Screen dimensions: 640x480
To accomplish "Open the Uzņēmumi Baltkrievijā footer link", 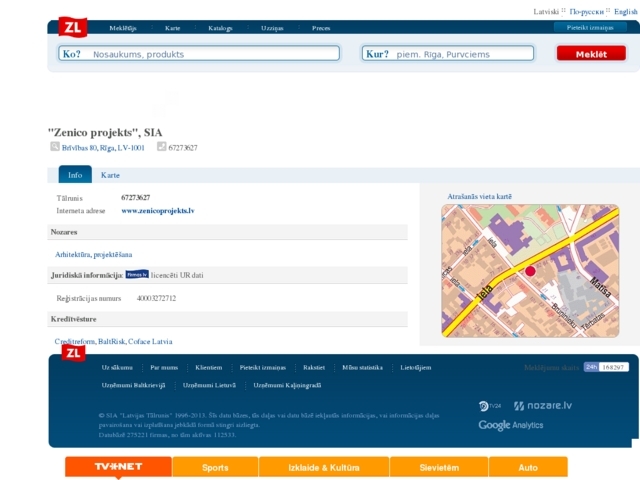I will click(133, 385).
